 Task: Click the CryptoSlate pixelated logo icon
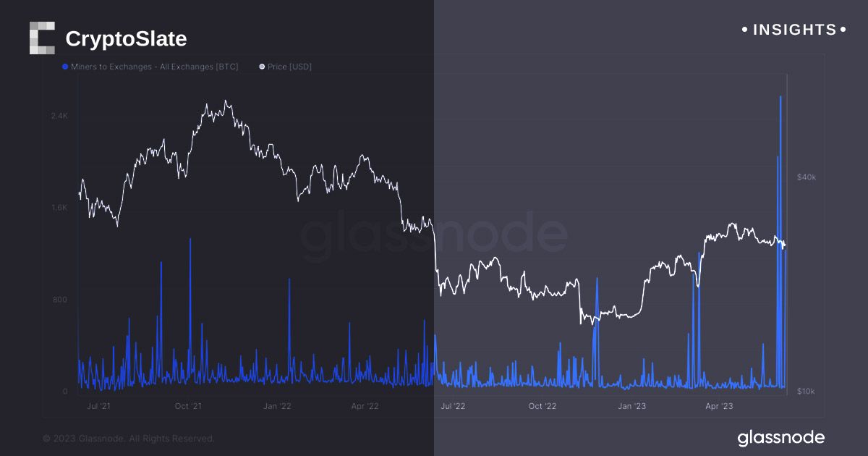[42, 38]
